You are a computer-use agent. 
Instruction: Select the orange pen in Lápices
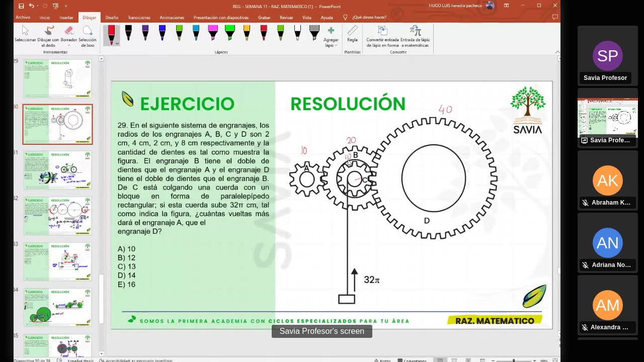point(247,33)
